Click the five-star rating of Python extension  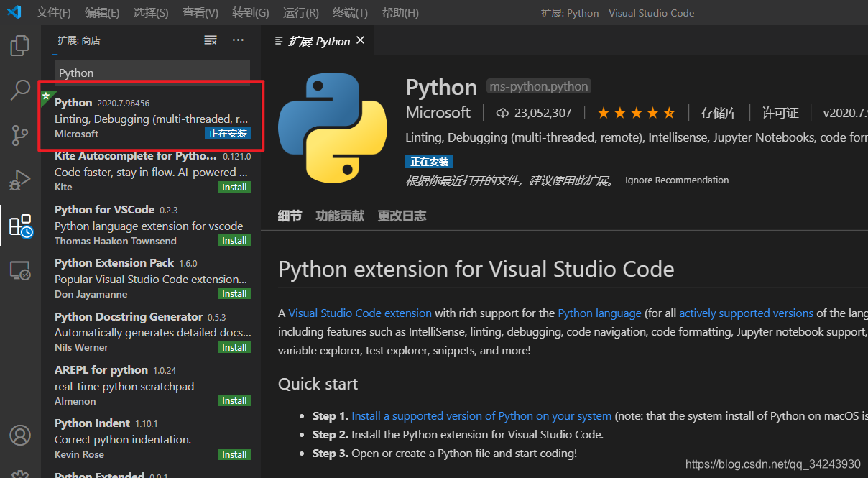coord(636,113)
